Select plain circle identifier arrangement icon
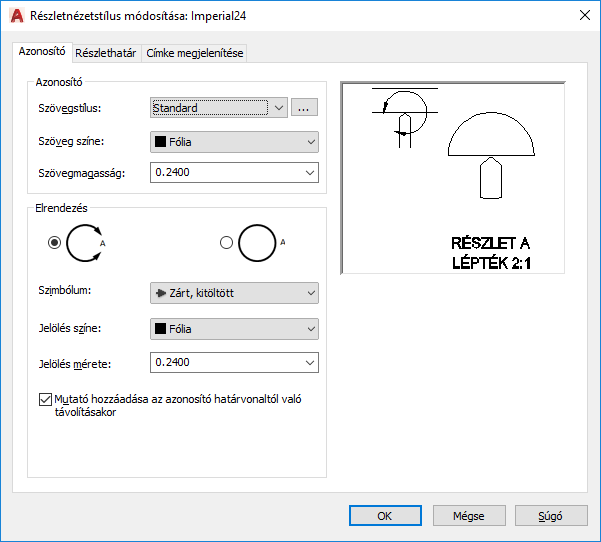 pos(261,243)
